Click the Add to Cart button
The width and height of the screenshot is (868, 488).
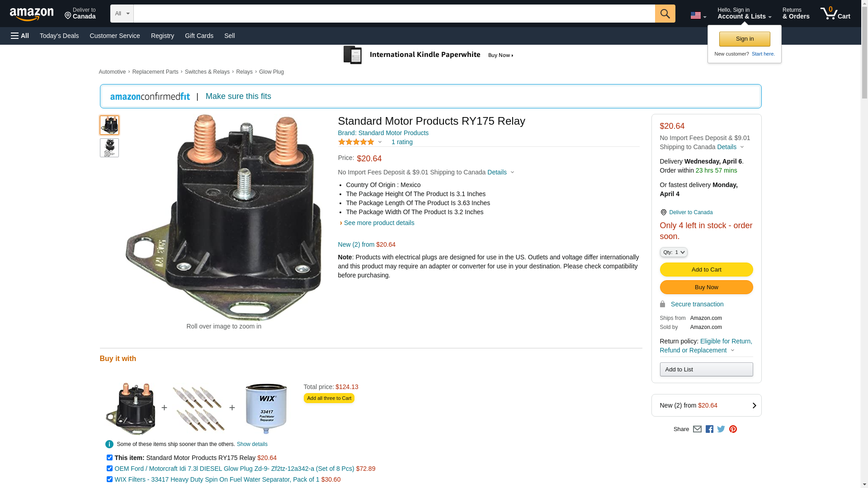point(706,270)
